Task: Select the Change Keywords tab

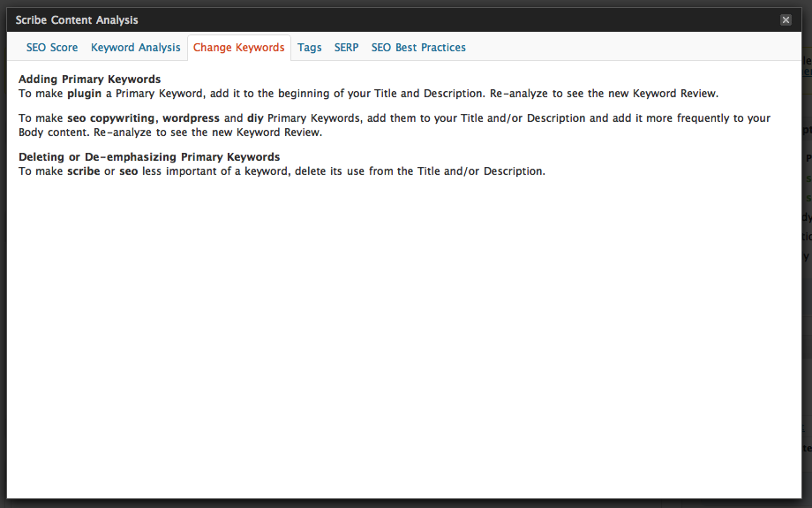Action: pos(238,48)
